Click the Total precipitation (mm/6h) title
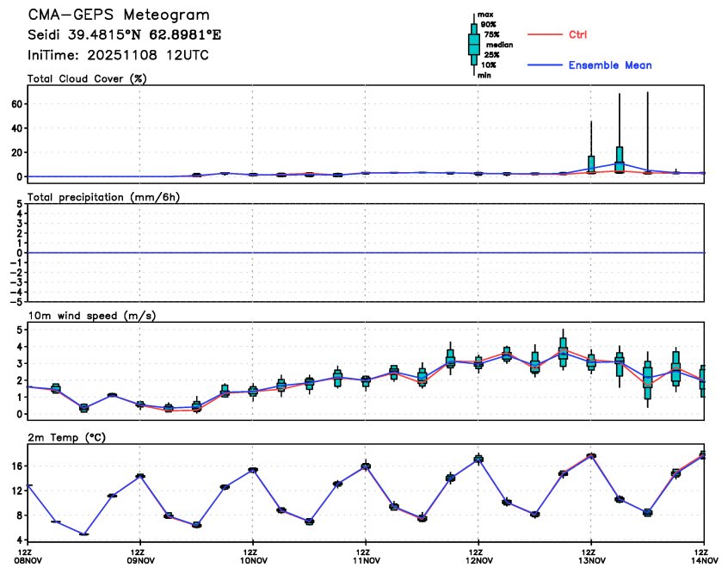This screenshot has height=574, width=728. tap(103, 197)
